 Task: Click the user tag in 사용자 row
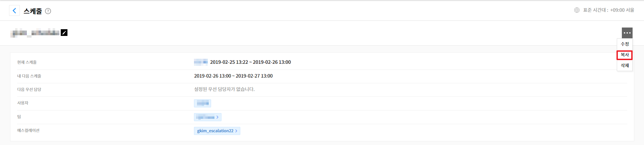(x=202, y=103)
